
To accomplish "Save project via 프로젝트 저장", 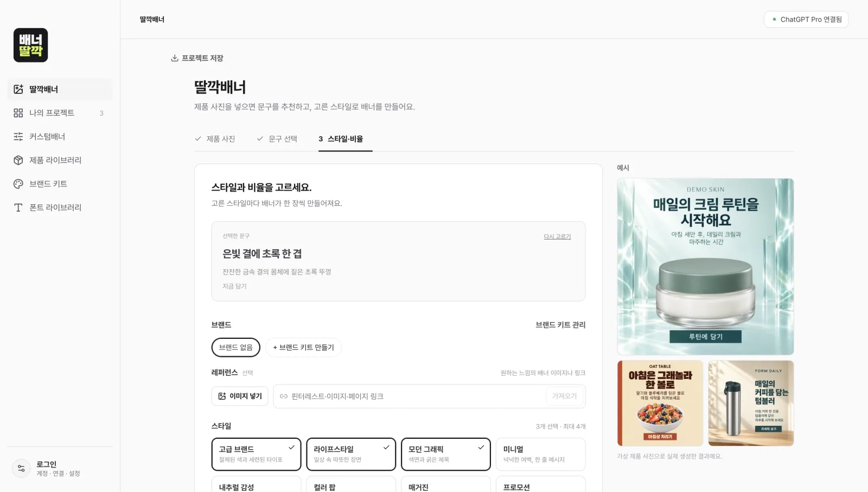I will point(197,58).
